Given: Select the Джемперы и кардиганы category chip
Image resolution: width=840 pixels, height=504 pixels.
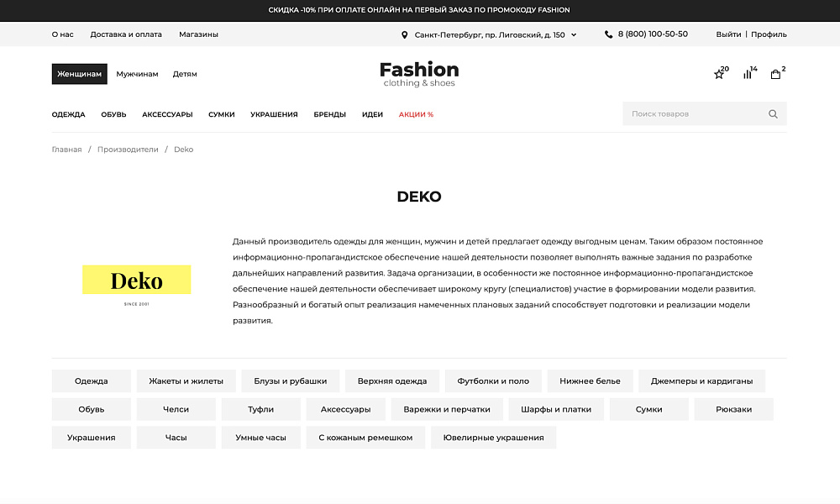Looking at the screenshot, I should click(x=702, y=381).
